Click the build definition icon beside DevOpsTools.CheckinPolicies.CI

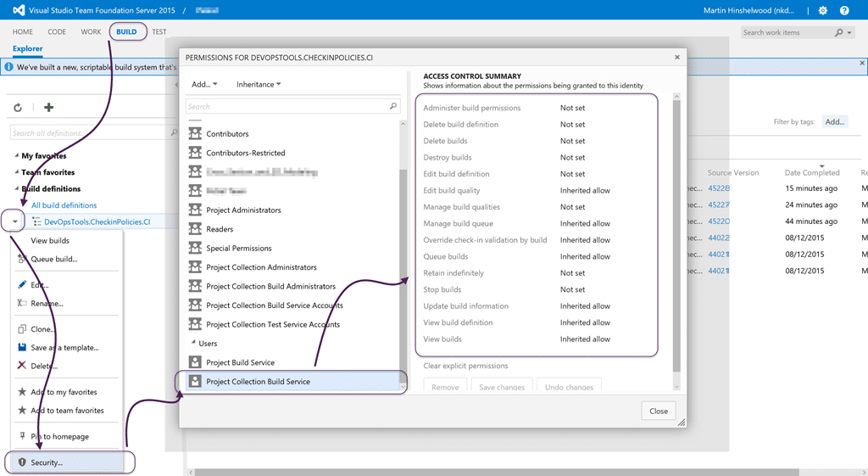click(x=37, y=221)
